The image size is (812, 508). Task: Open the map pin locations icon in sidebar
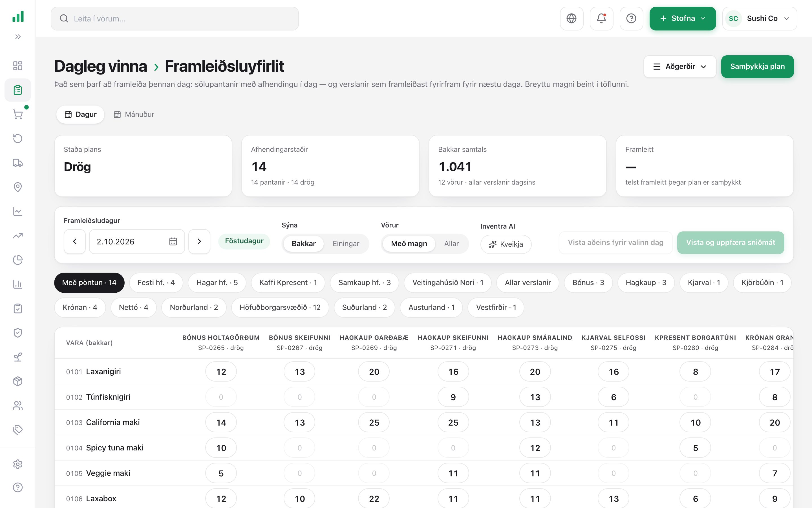coord(18,187)
